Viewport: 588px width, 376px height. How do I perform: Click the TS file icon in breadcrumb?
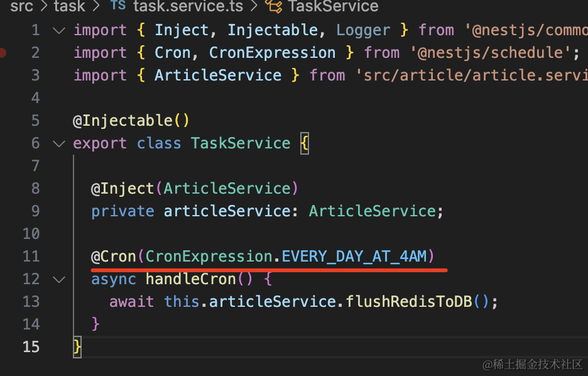point(117,7)
